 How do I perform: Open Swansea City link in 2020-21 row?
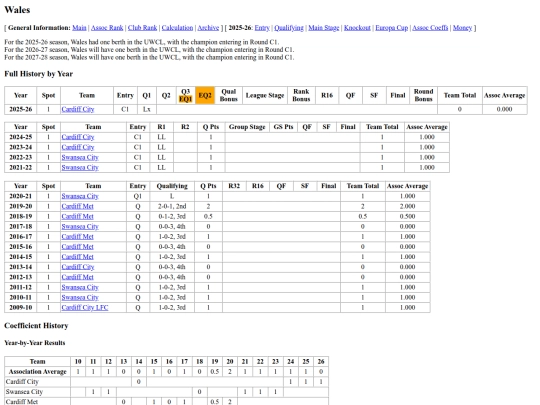coord(80,196)
